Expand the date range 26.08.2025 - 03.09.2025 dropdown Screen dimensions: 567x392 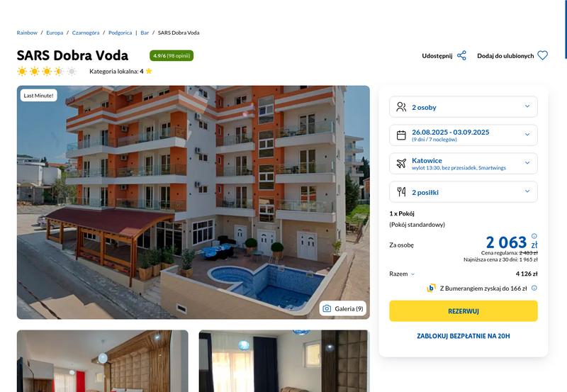(x=464, y=135)
